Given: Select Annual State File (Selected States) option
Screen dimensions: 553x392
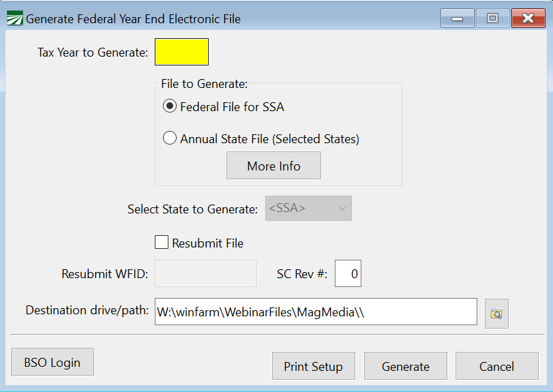Looking at the screenshot, I should coord(170,138).
